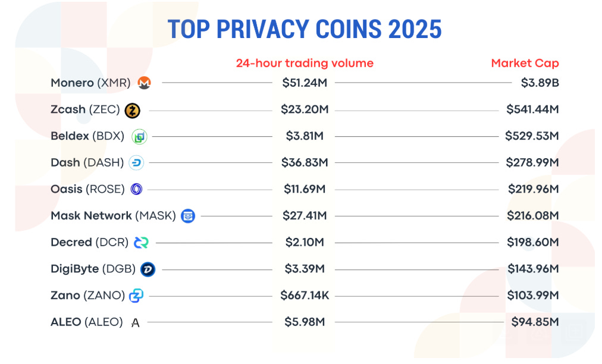Open the Mask Network (MASK) label
The image size is (602, 364).
(113, 216)
